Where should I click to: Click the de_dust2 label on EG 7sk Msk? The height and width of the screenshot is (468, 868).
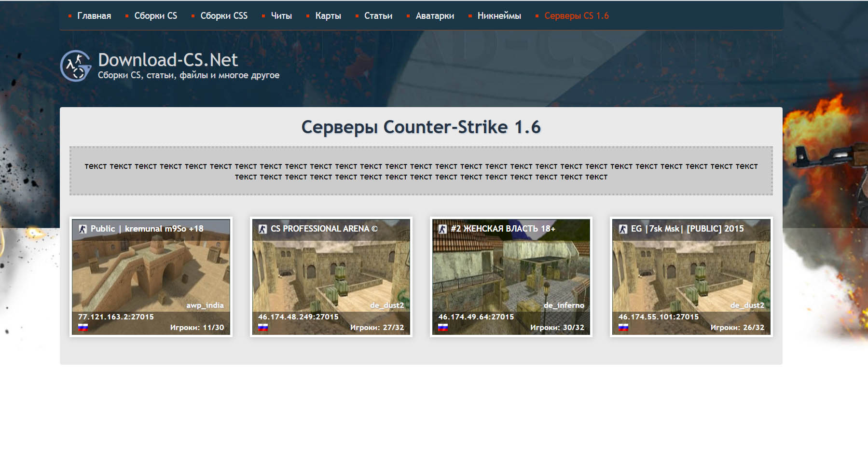pyautogui.click(x=747, y=305)
